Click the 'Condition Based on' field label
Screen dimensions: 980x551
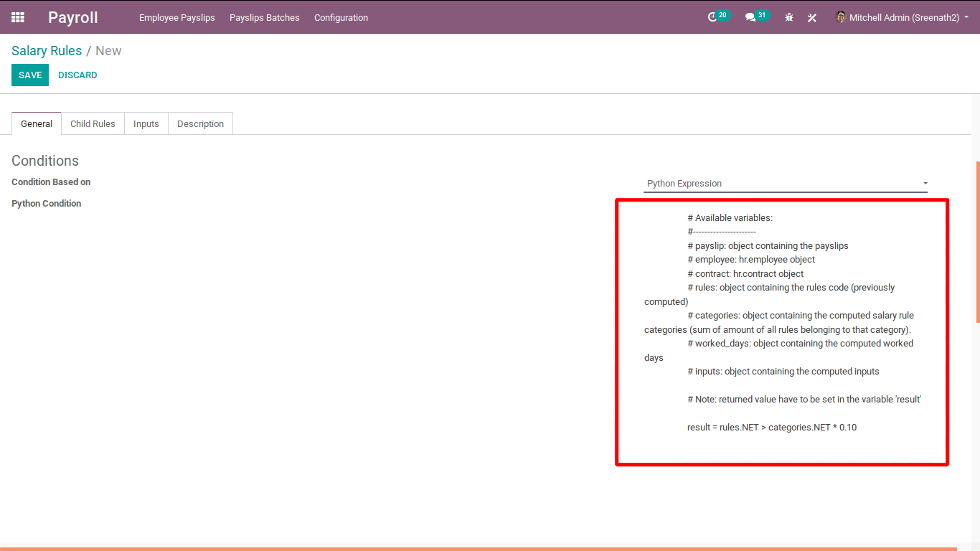(x=51, y=182)
